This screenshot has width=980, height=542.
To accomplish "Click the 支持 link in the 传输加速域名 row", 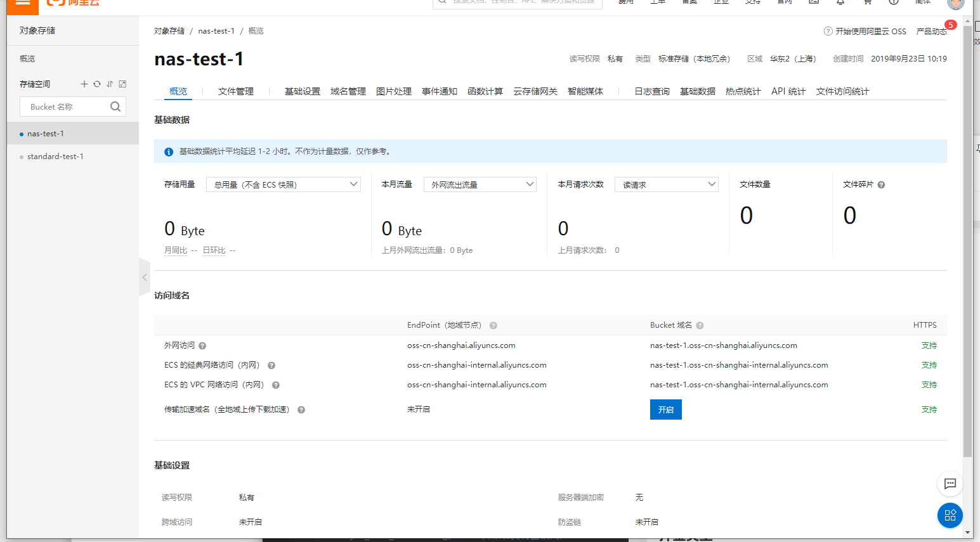I will [x=929, y=410].
